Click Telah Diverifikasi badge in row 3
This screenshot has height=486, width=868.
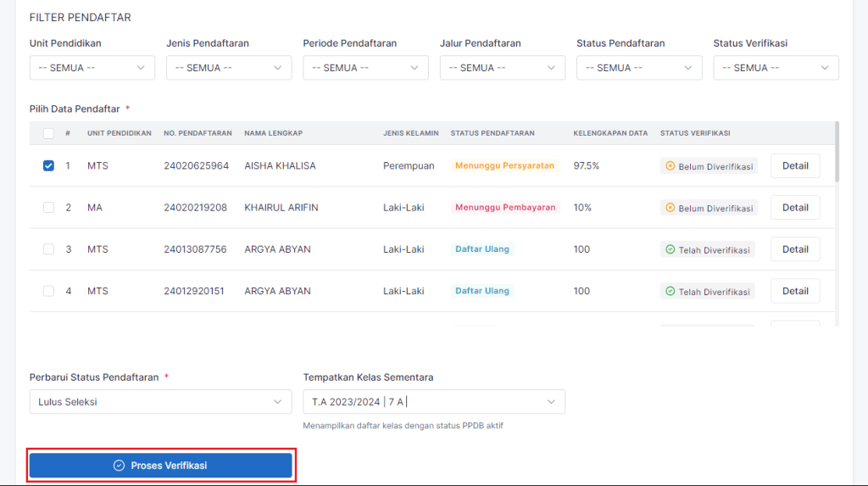tap(708, 249)
